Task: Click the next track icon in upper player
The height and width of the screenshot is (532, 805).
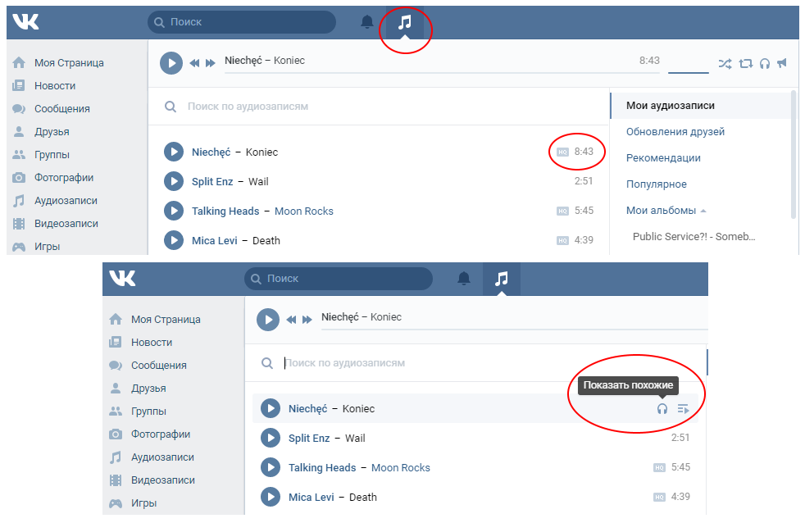Action: click(x=211, y=63)
